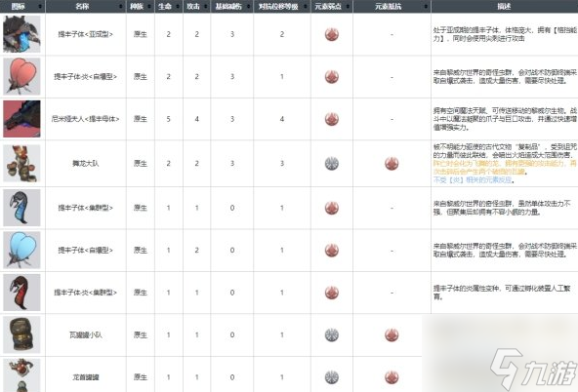
Task: Select the name 提丰子体·炎<自爆型>
Action: [86, 77]
